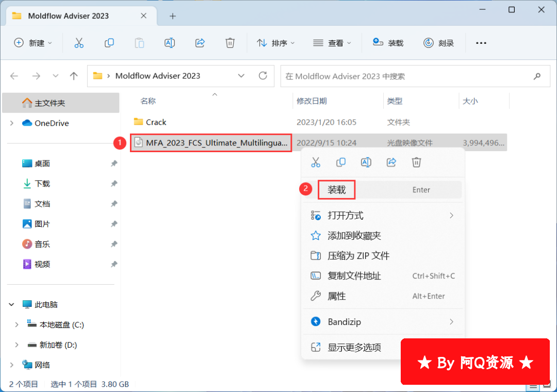The image size is (557, 392).
Task: Open the See more (…) toolbar menu
Action: 481,43
